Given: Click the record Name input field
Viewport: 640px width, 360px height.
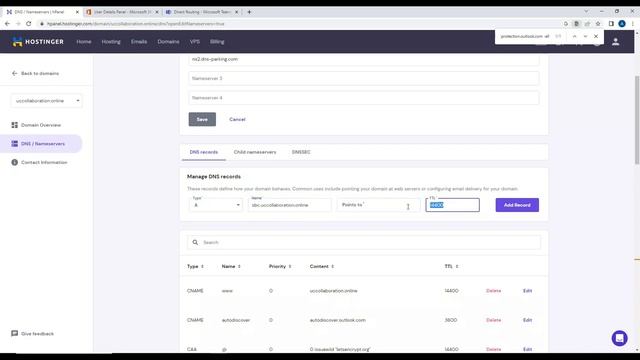Looking at the screenshot, I should click(289, 205).
